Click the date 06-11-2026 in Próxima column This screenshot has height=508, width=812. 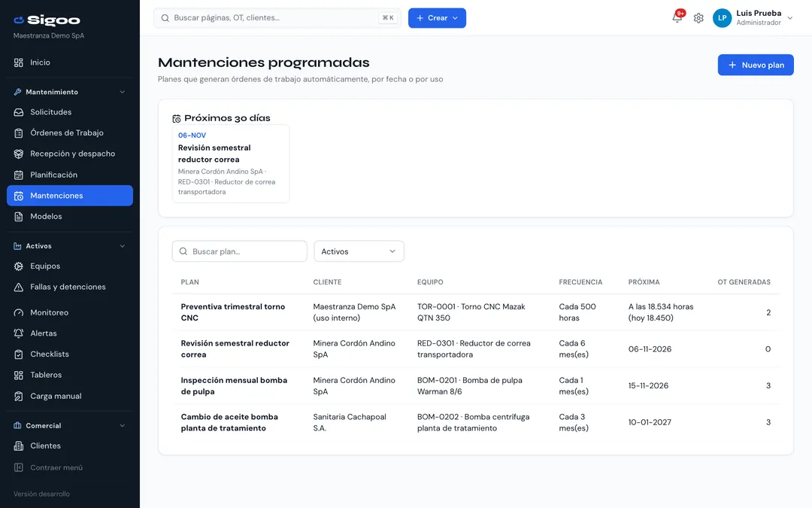(x=650, y=349)
